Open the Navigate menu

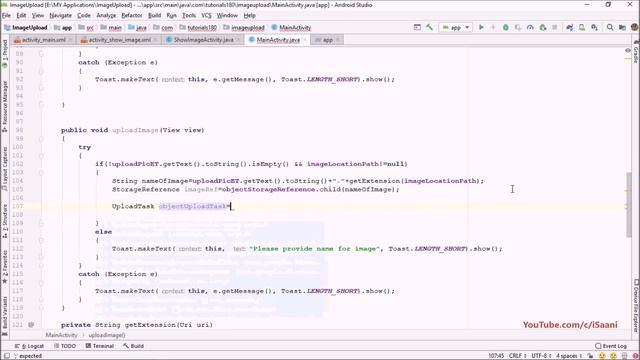(60, 16)
